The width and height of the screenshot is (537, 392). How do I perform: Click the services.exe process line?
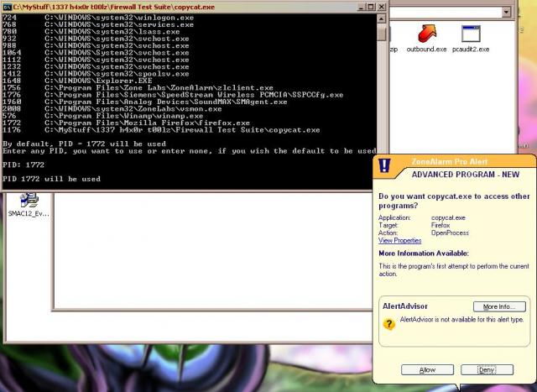pos(98,24)
